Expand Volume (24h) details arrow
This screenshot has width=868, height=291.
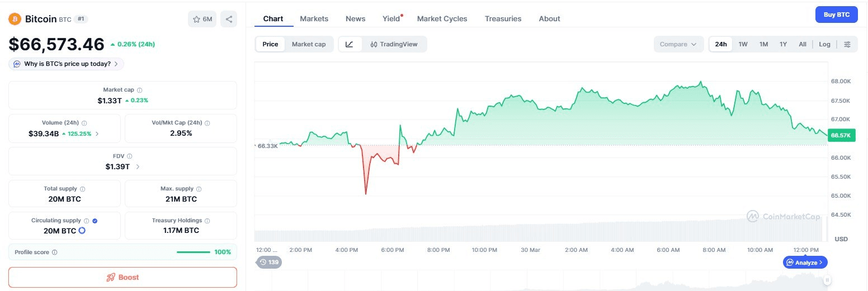[x=97, y=133]
